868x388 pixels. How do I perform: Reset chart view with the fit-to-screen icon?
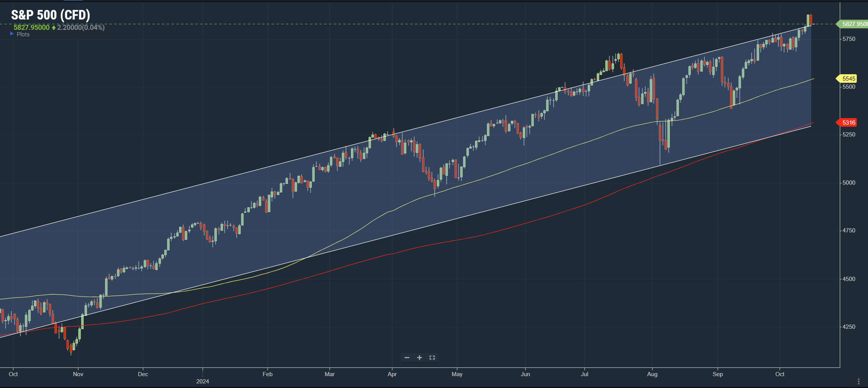(432, 358)
